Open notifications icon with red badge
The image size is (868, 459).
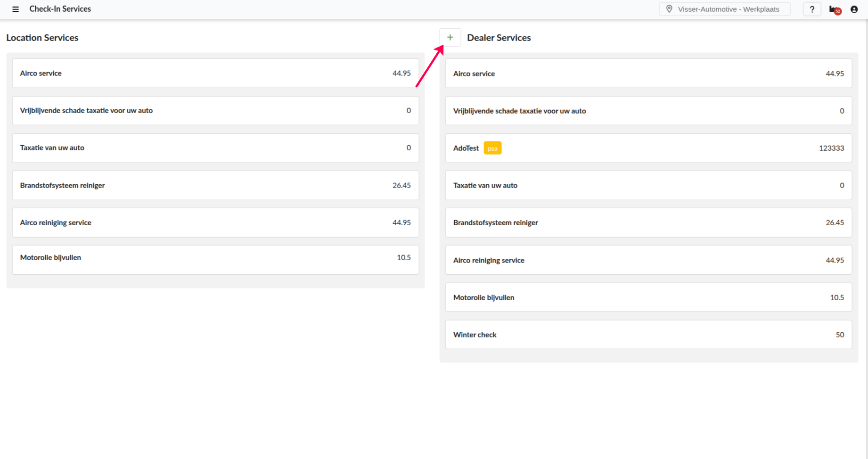coord(835,9)
